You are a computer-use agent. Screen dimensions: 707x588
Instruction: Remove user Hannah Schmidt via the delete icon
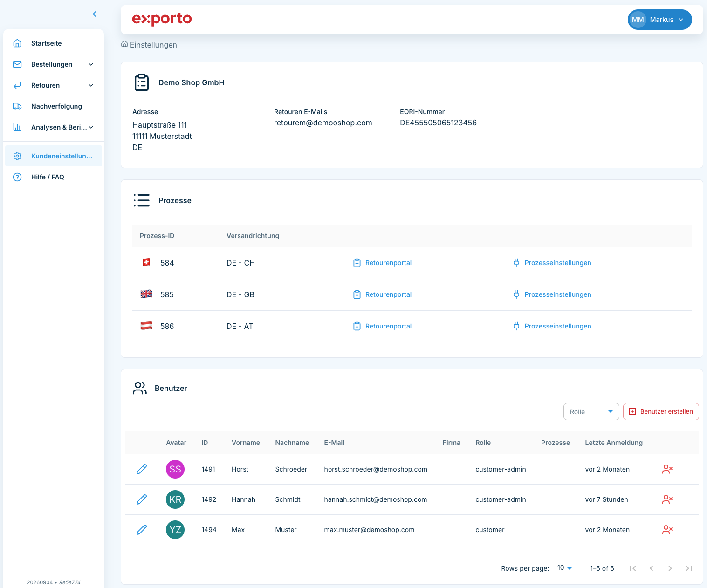pos(667,499)
